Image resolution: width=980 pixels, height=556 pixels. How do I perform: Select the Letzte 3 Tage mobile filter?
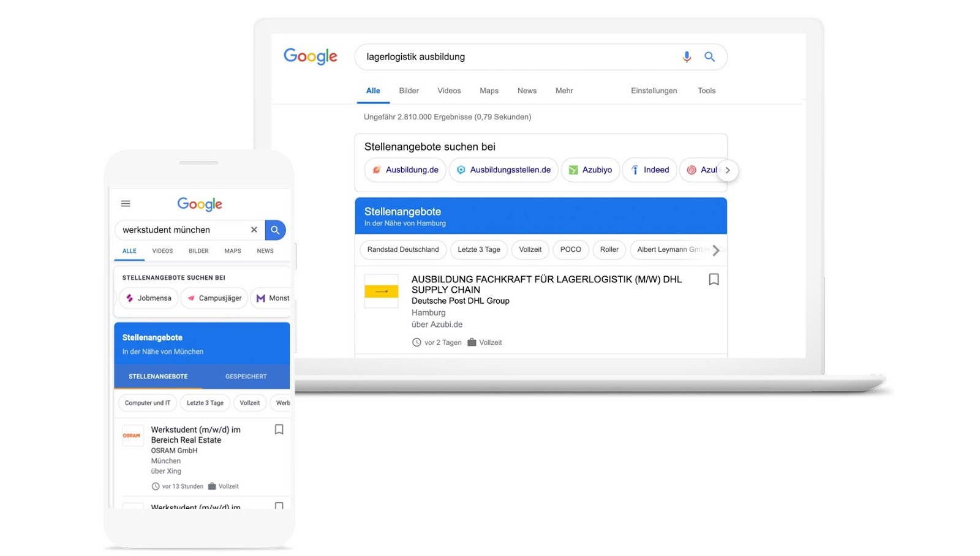pos(205,403)
